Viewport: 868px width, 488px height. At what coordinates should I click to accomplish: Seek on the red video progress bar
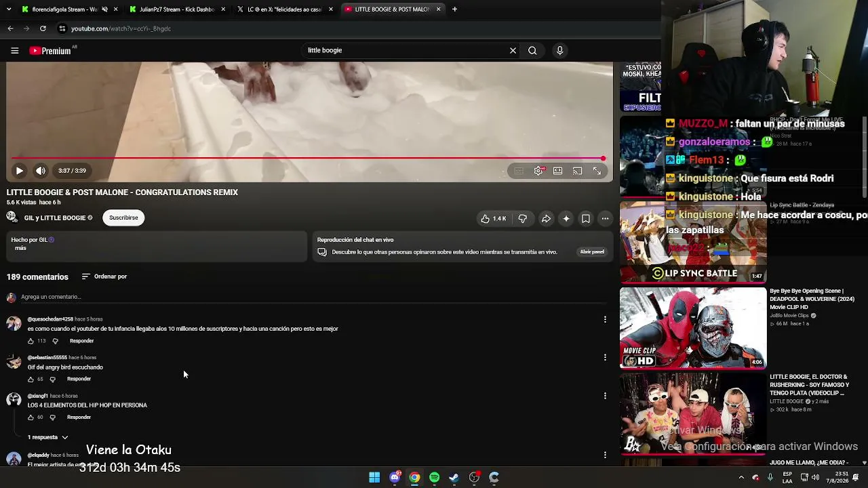309,159
